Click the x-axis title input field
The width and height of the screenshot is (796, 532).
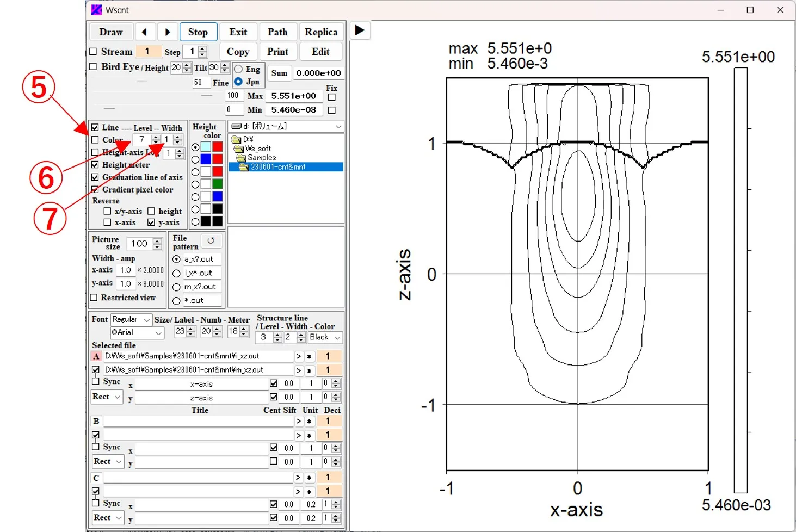click(x=201, y=384)
